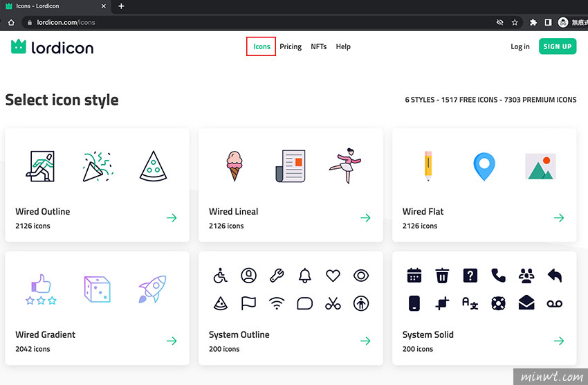Open System Solid style arrow

(x=559, y=341)
